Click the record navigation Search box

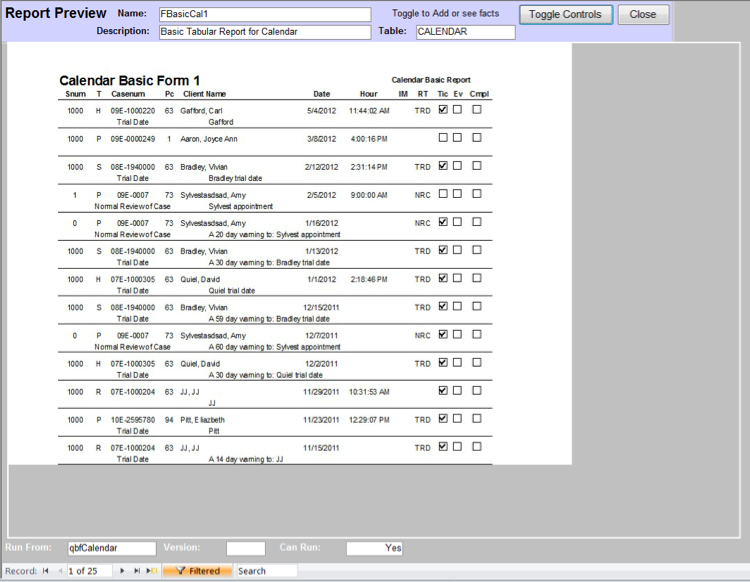[x=266, y=571]
